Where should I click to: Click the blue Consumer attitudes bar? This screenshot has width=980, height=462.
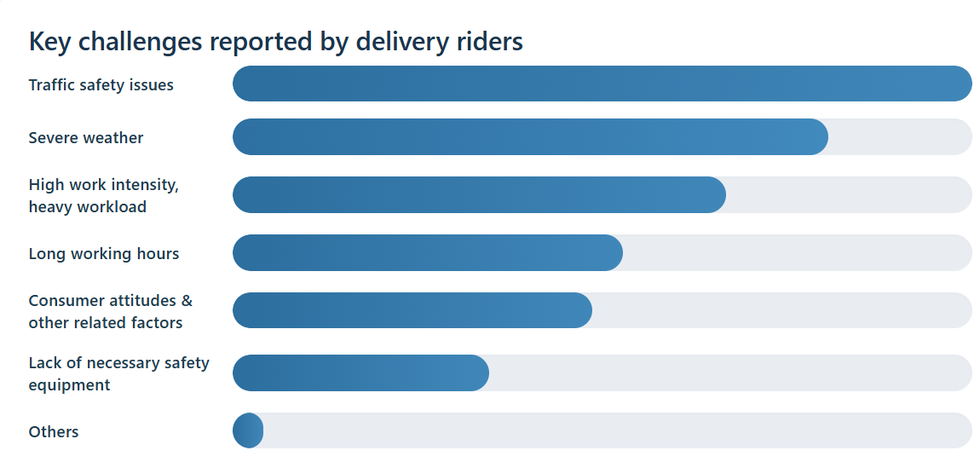[412, 310]
